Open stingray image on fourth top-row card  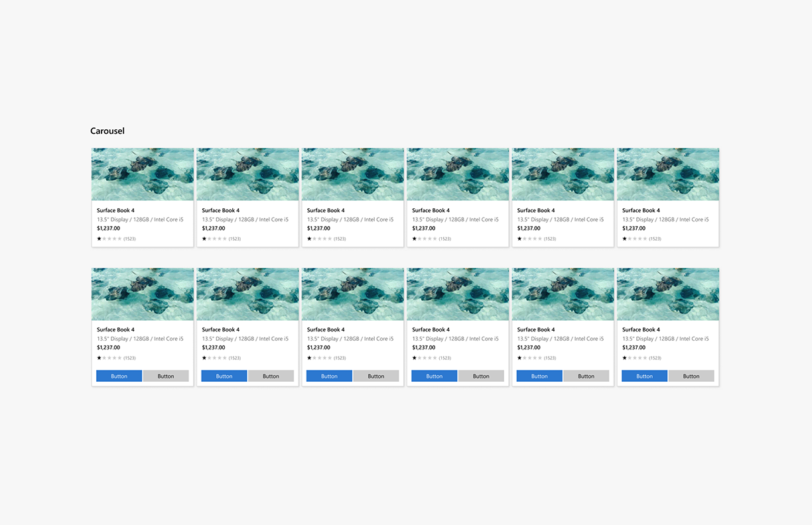(x=458, y=174)
